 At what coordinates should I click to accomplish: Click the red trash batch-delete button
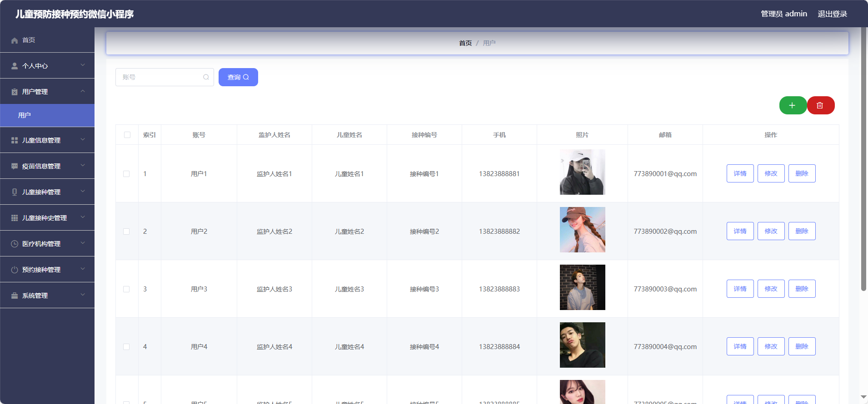820,105
